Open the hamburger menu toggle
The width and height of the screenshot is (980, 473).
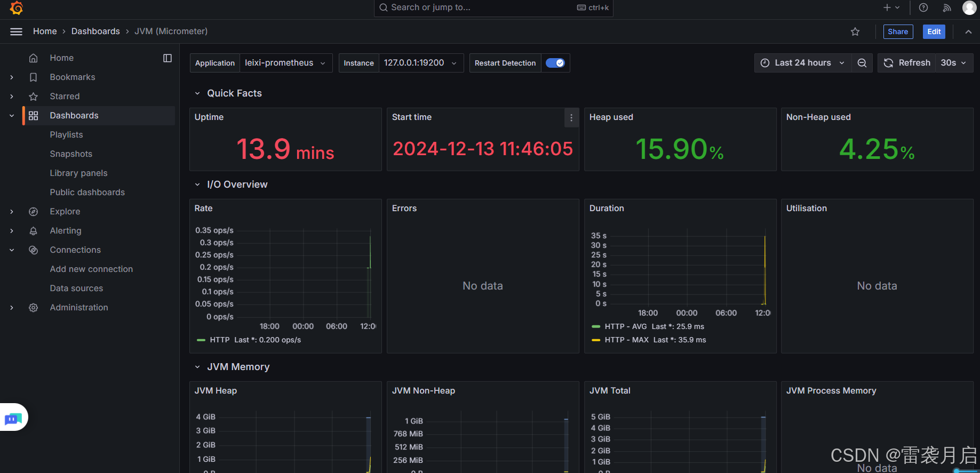point(17,31)
